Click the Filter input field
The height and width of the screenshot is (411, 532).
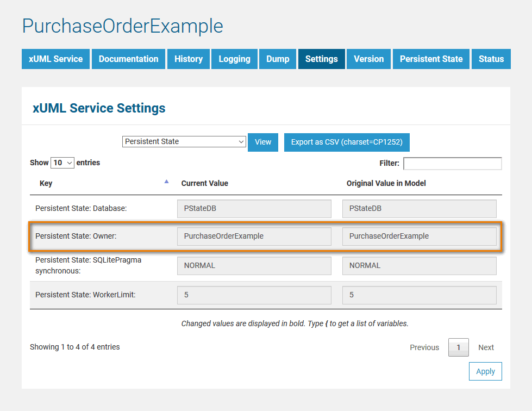pyautogui.click(x=452, y=163)
